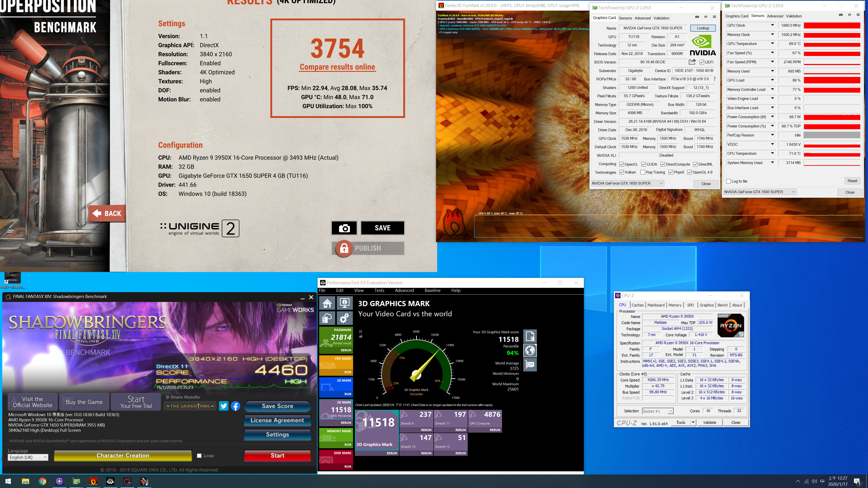Viewport: 868px width, 488px height.
Task: Expand the GPU Load sensor dropdown
Action: (772, 80)
